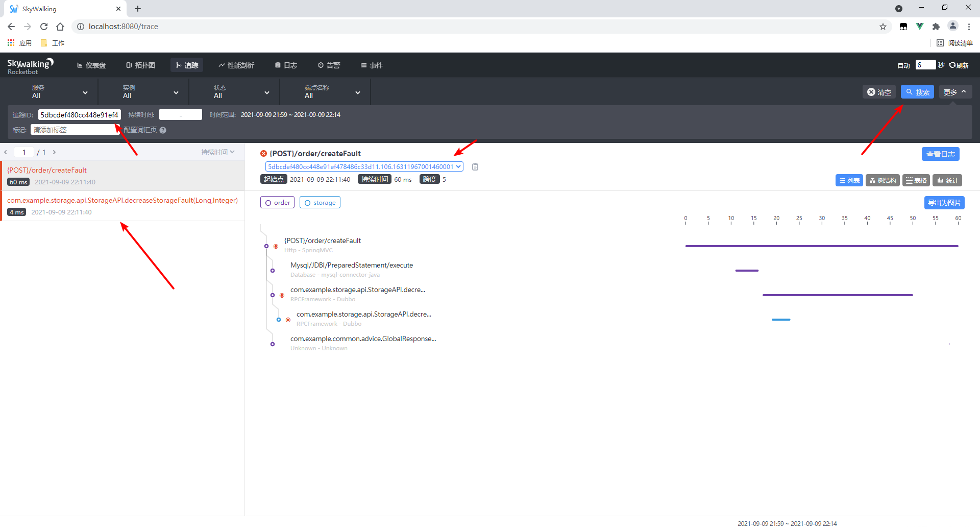The height and width of the screenshot is (531, 980).
Task: Open the 仪表盘 dashboard tab
Action: pos(91,65)
